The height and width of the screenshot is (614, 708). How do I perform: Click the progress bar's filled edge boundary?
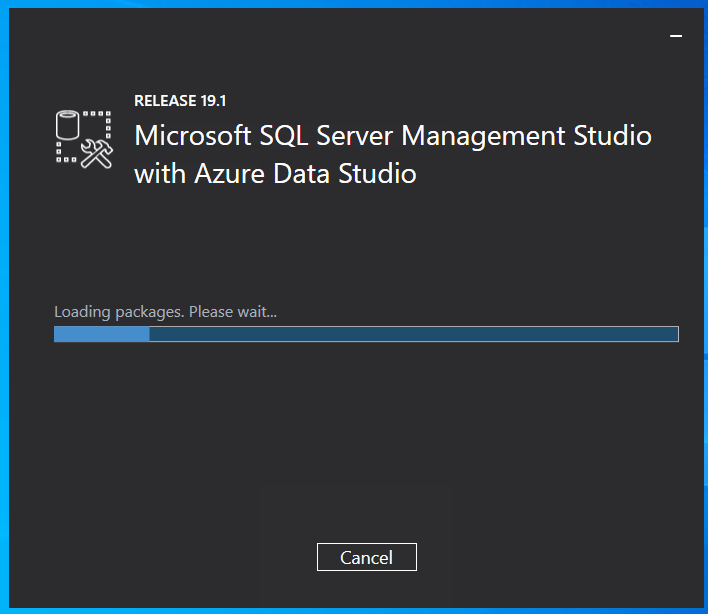[149, 334]
